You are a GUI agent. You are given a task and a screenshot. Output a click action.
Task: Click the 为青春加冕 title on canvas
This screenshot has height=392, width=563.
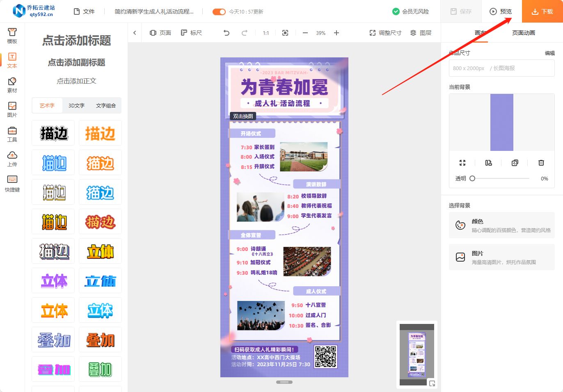284,87
